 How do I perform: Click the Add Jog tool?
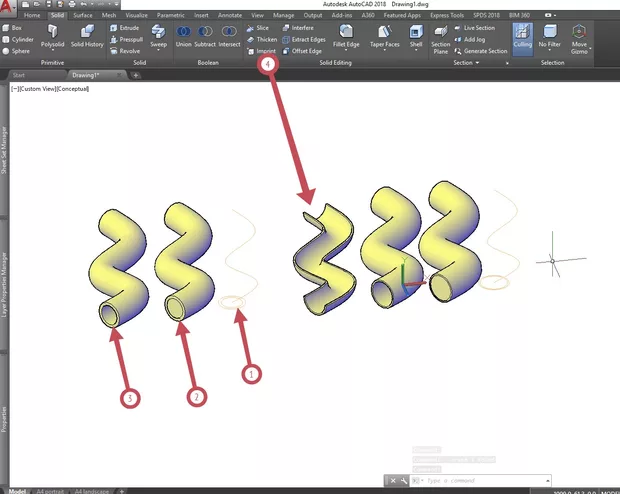pos(470,39)
